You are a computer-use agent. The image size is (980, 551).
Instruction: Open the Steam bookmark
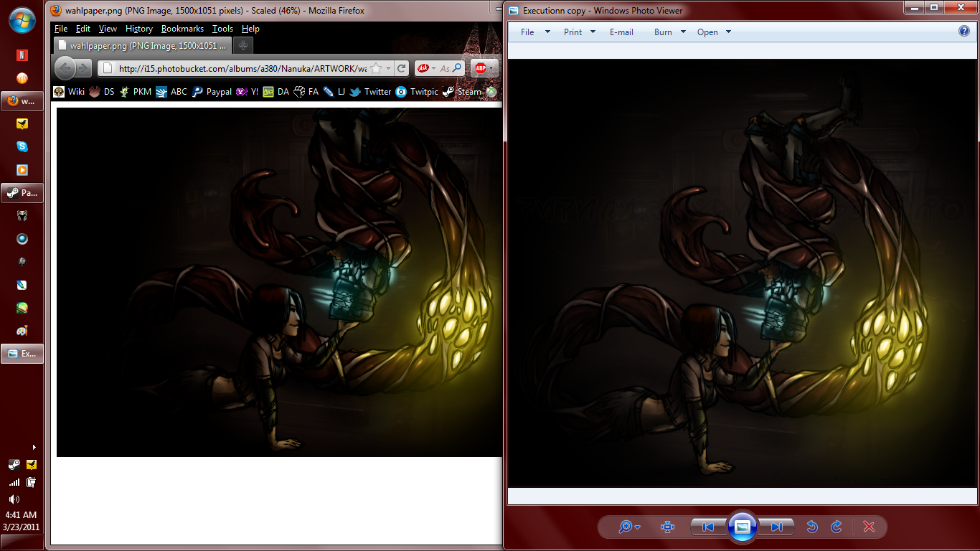[462, 92]
